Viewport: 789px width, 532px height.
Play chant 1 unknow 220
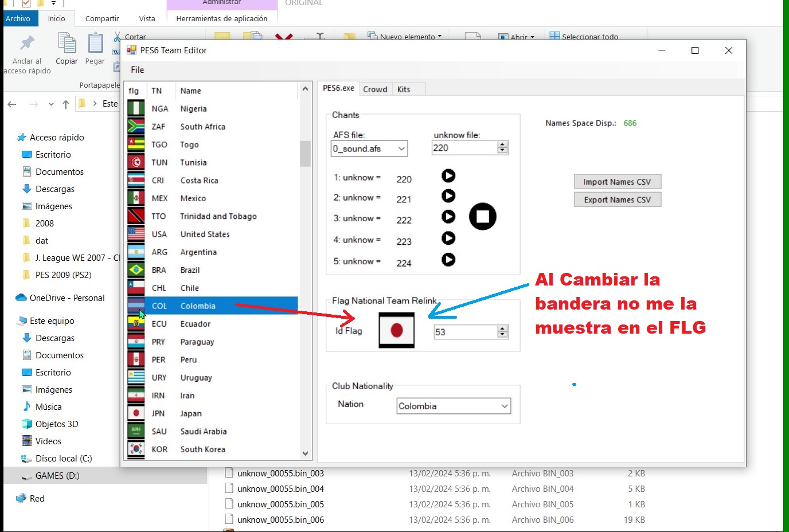448,175
